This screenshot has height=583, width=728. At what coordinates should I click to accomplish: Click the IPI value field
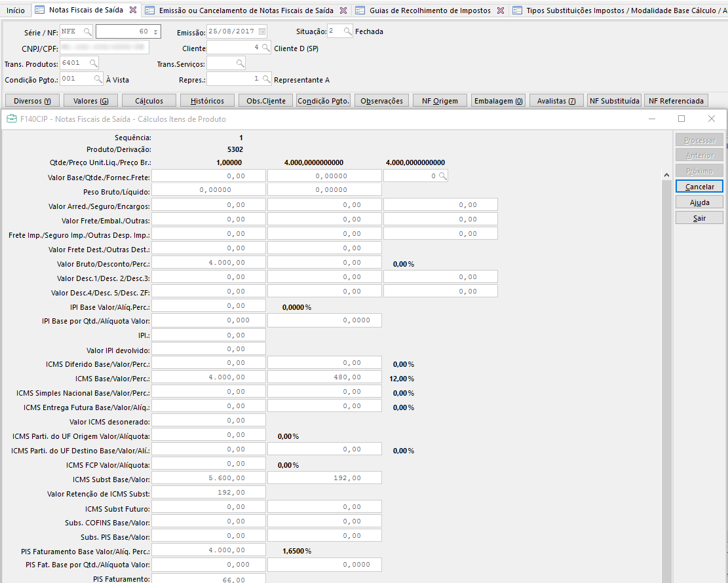pos(208,335)
